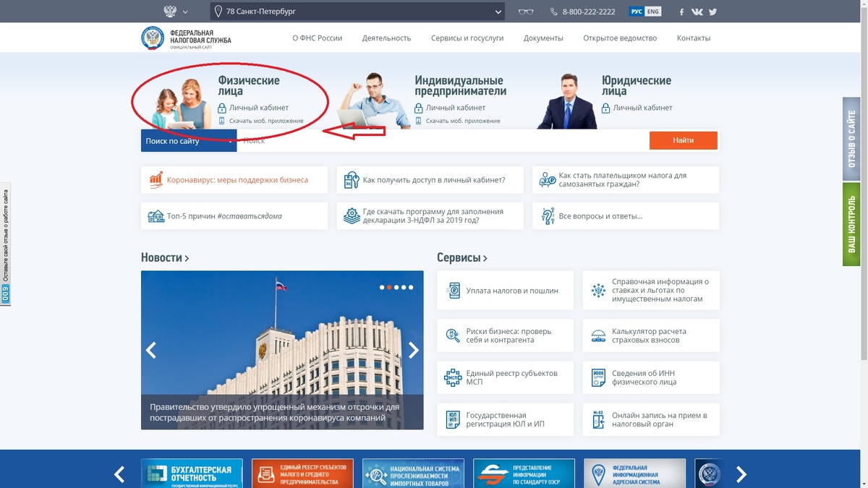
Task: Click the ЮЛ и ИП registration icon
Action: 454,419
